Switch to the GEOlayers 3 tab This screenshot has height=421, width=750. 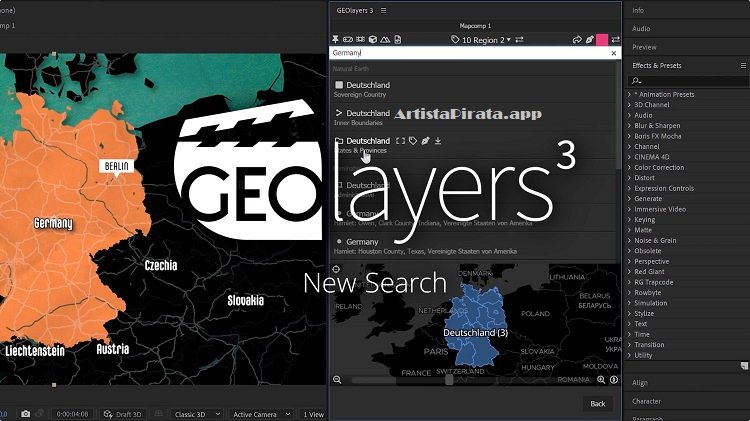click(354, 11)
